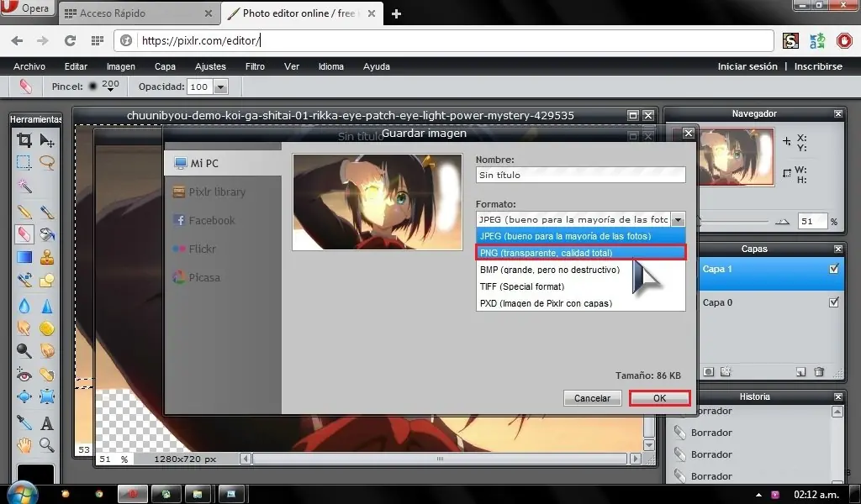Select the Crop tool
Screen dimensions: 861x504
[x=24, y=140]
